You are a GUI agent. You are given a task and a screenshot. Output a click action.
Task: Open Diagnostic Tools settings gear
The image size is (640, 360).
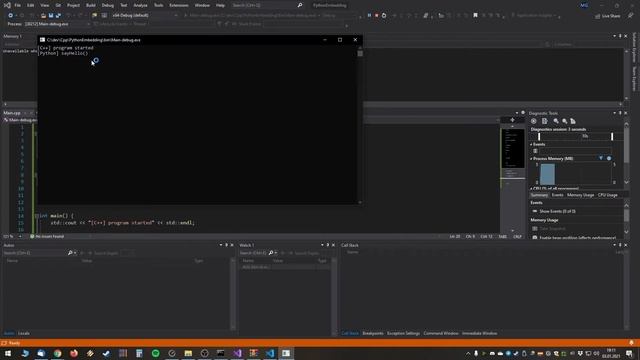[533, 121]
